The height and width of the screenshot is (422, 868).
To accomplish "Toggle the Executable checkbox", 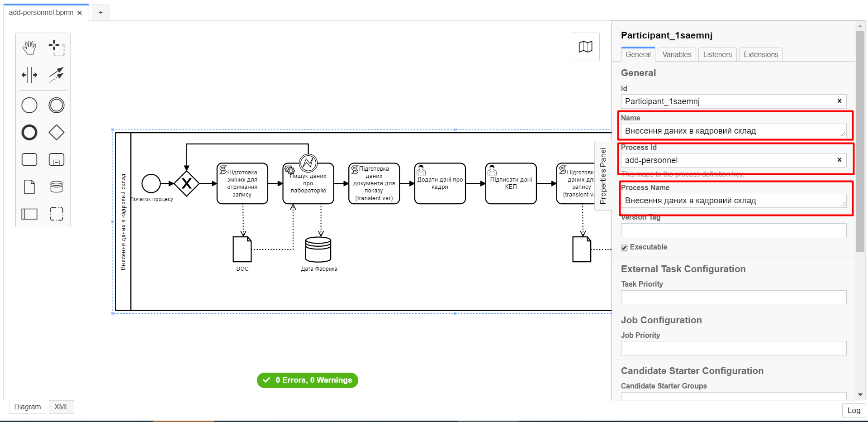I will (x=624, y=248).
